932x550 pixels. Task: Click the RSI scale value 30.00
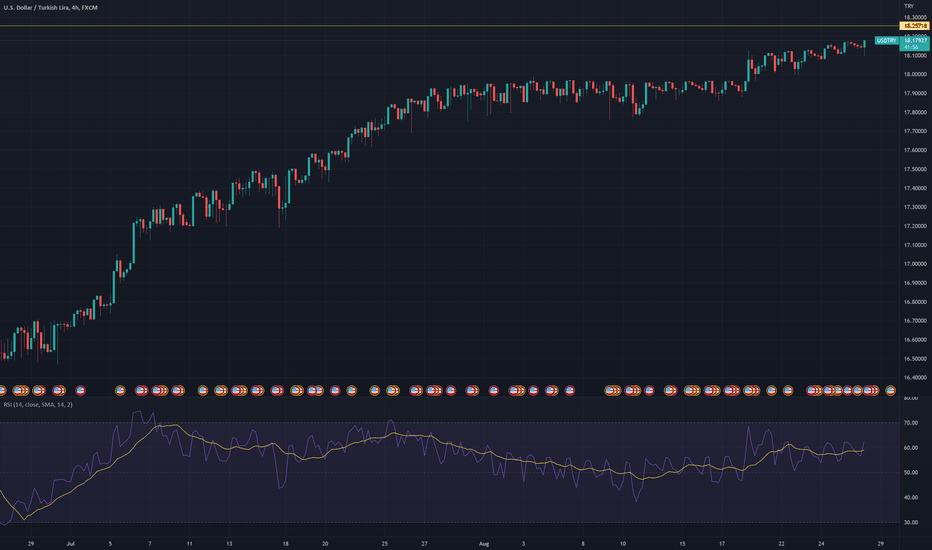[911, 523]
